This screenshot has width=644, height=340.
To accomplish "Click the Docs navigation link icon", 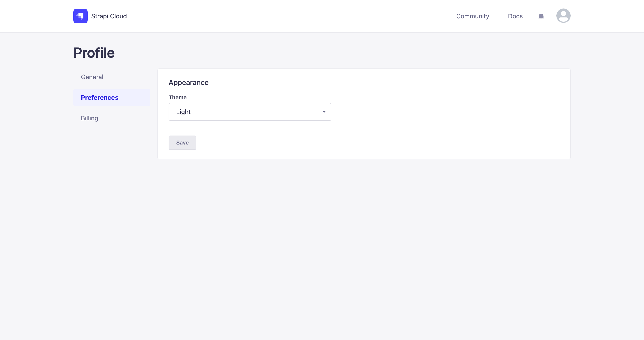I will pos(515,16).
